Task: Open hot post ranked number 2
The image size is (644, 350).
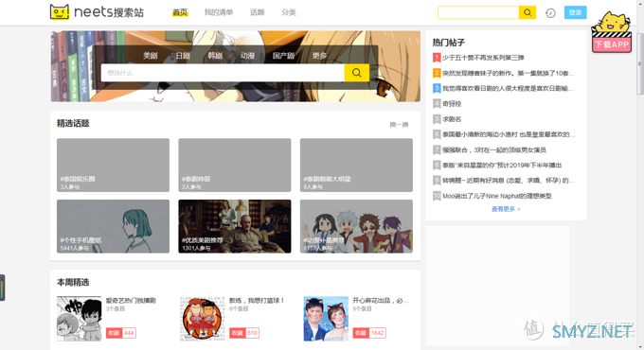Action: coord(509,73)
